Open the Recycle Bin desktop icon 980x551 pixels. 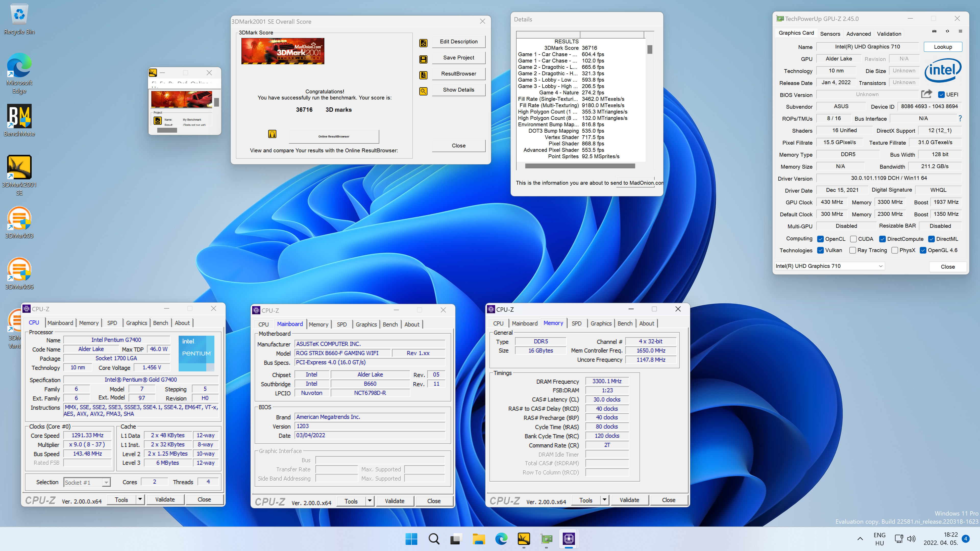19,19
